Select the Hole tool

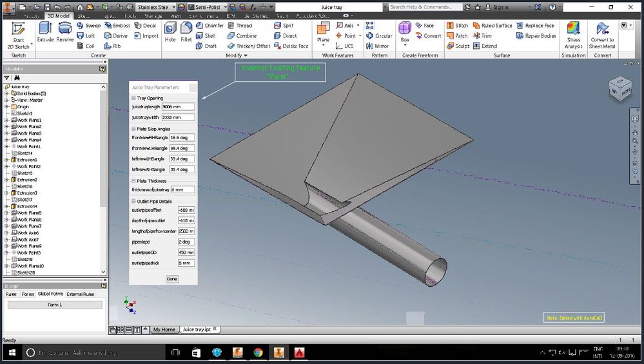170,32
